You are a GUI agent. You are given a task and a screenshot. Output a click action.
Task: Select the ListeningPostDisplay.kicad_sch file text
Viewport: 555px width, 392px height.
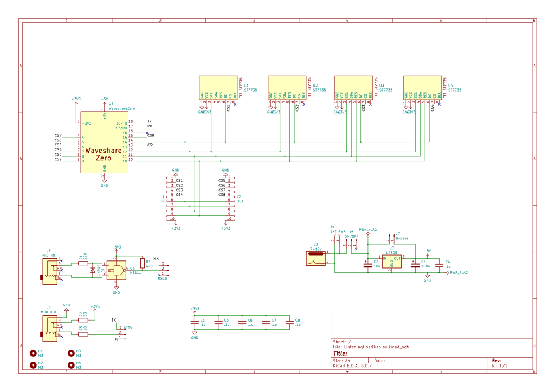pyautogui.click(x=373, y=347)
